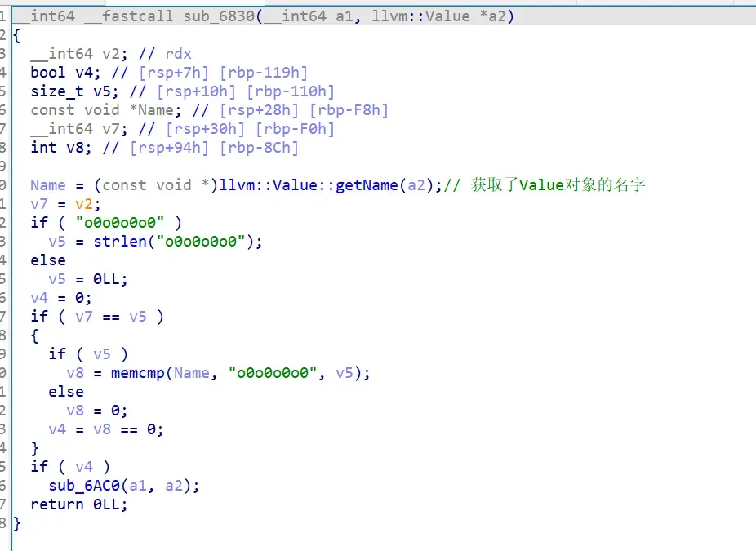Click the 'else' keyword before 'v8 = 0'
The image size is (756, 551).
[x=66, y=392]
